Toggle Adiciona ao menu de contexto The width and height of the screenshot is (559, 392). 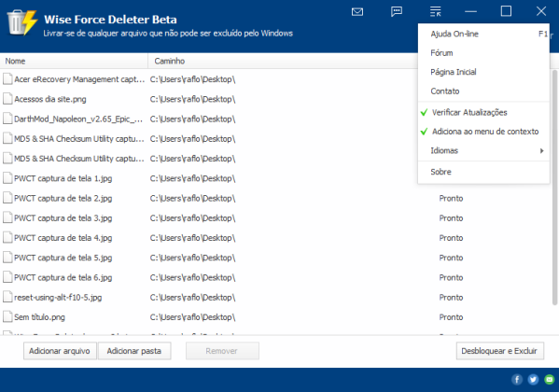click(483, 132)
